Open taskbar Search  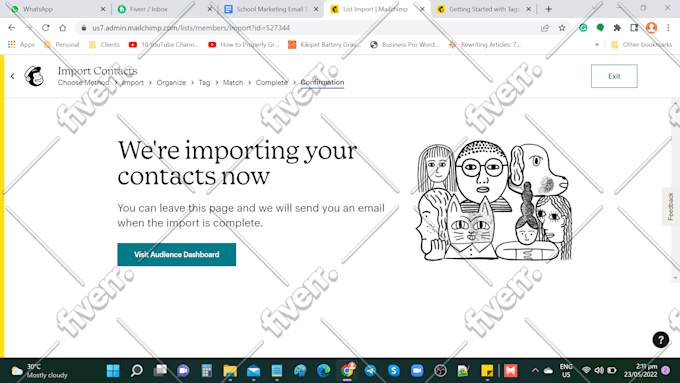[x=137, y=370]
